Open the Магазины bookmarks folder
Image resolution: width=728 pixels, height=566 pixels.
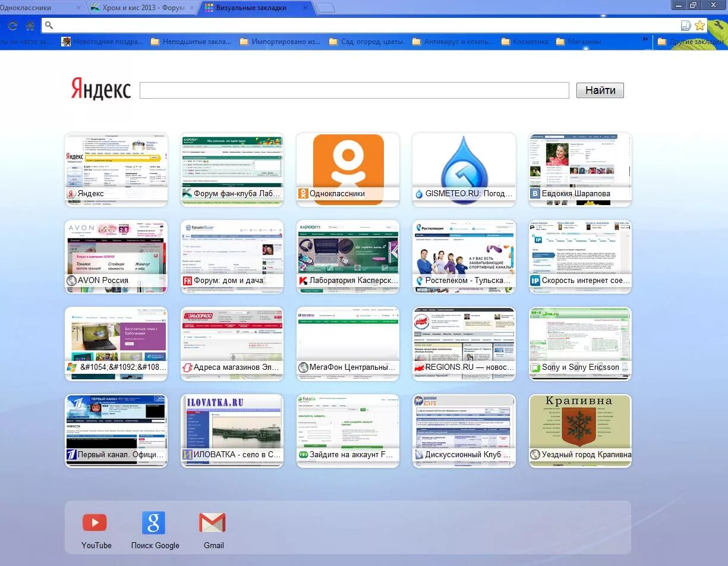[578, 42]
